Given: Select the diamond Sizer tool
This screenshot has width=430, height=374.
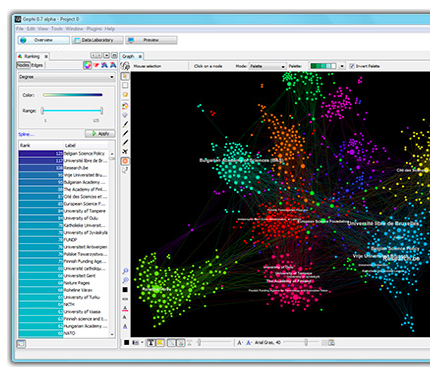Looking at the screenshot, I should tap(125, 115).
